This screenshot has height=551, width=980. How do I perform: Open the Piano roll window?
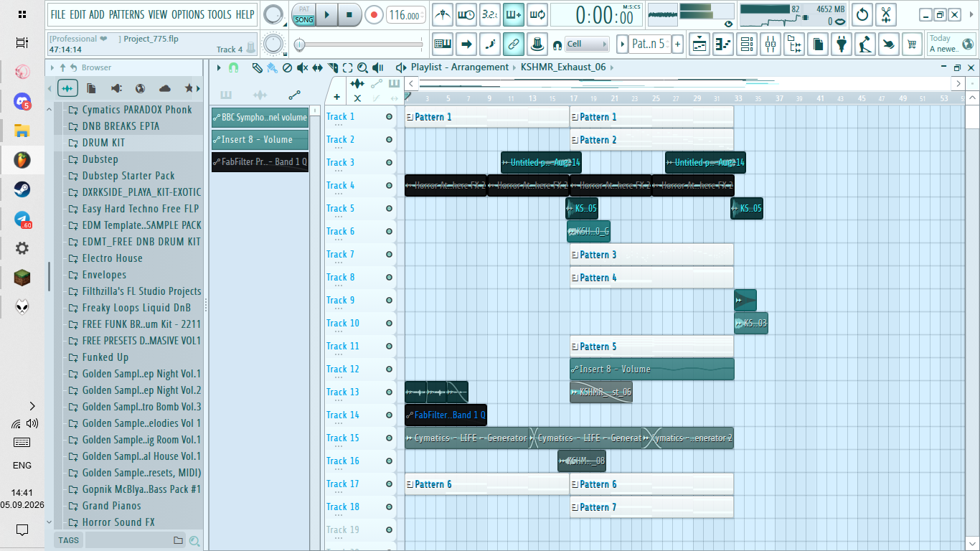click(x=723, y=44)
